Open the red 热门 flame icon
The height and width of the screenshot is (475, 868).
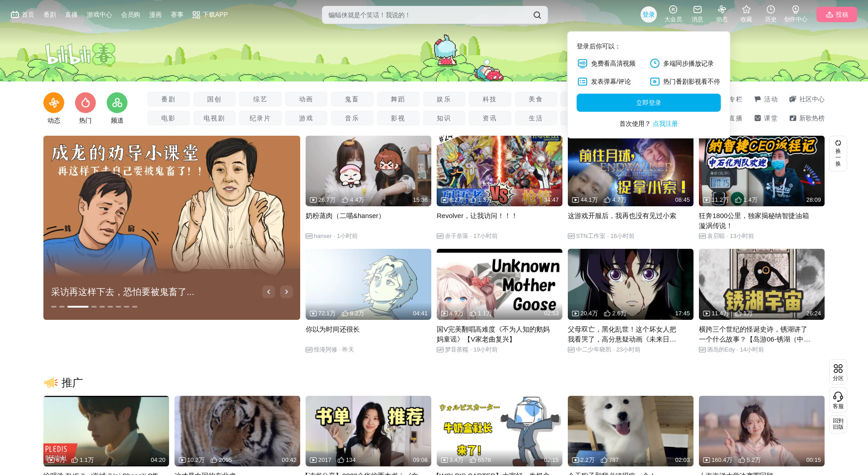coord(85,103)
